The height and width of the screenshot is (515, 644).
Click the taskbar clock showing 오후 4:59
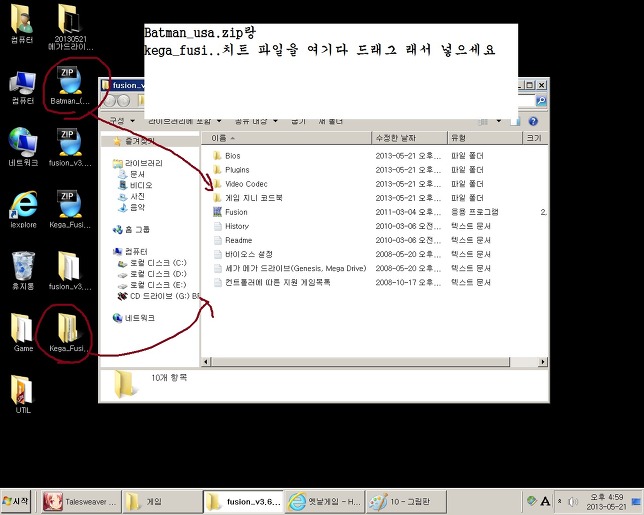(x=607, y=501)
